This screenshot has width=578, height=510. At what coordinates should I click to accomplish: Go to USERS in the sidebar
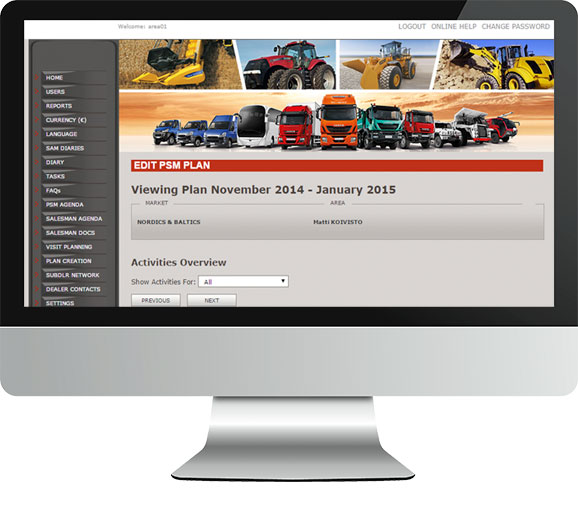coord(55,92)
